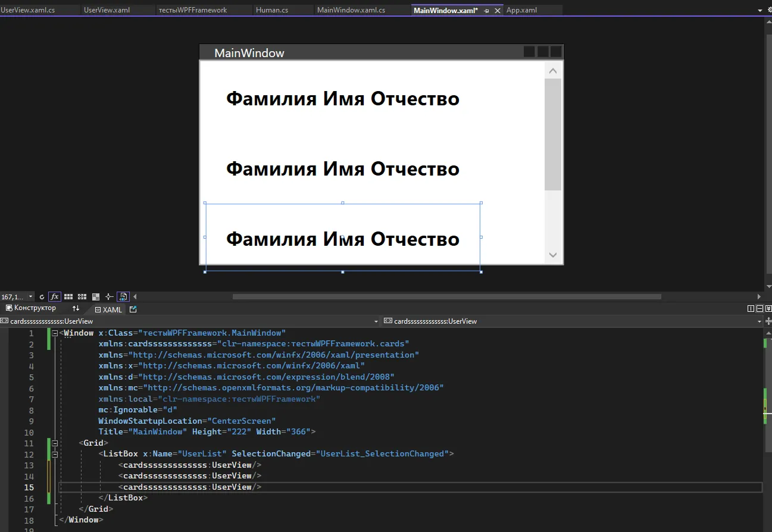The image size is (772, 532).
Task: Select the second Фамилия Имя Отчество card
Action: (343, 168)
